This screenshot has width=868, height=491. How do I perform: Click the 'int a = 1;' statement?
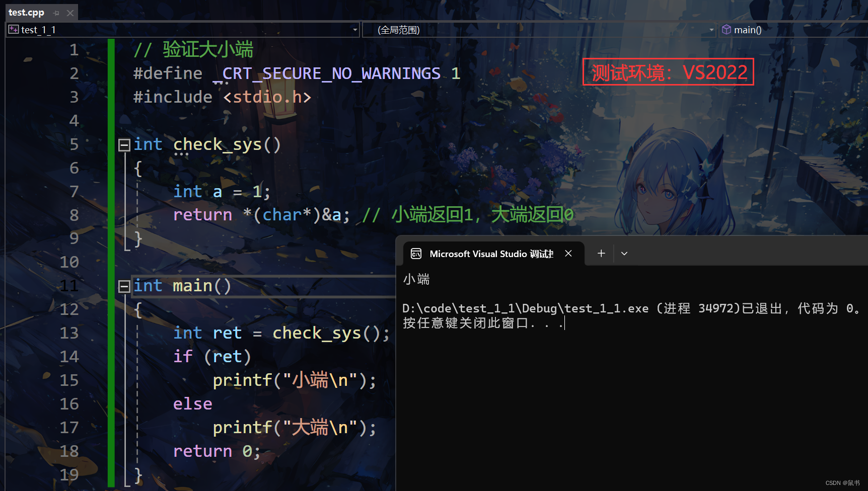(222, 192)
